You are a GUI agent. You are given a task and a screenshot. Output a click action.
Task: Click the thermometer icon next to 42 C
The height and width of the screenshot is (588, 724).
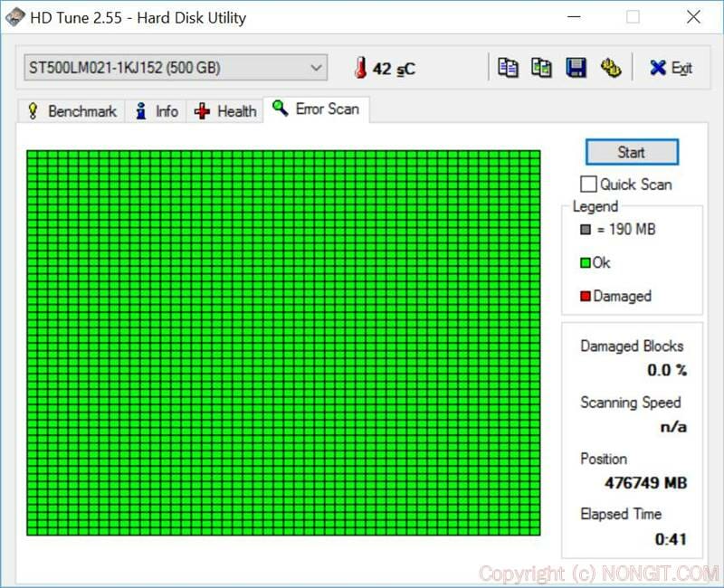[x=361, y=66]
